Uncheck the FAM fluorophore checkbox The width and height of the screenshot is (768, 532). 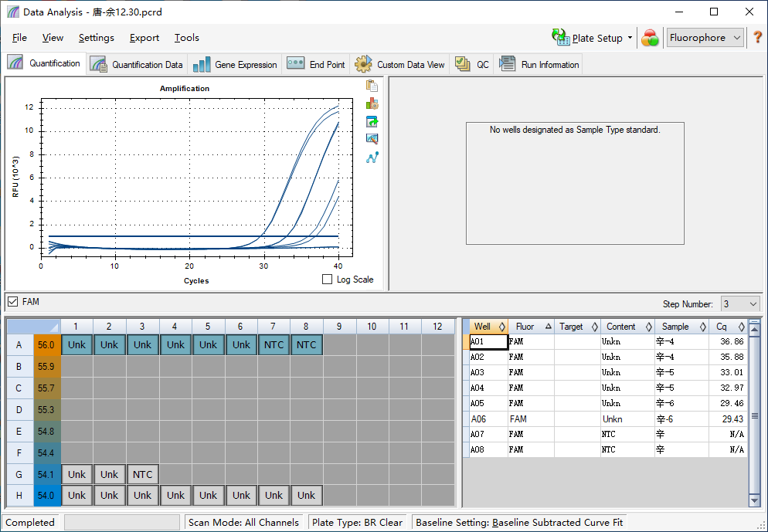coord(12,301)
